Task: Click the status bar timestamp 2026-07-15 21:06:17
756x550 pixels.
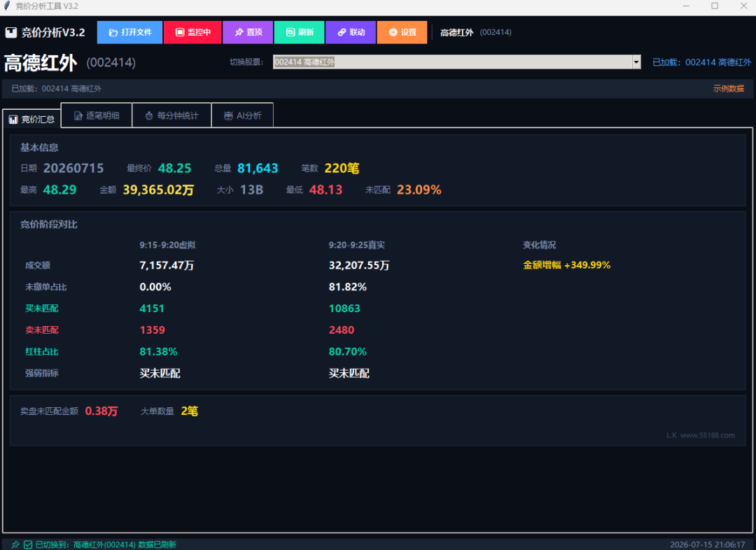Action: click(x=707, y=544)
